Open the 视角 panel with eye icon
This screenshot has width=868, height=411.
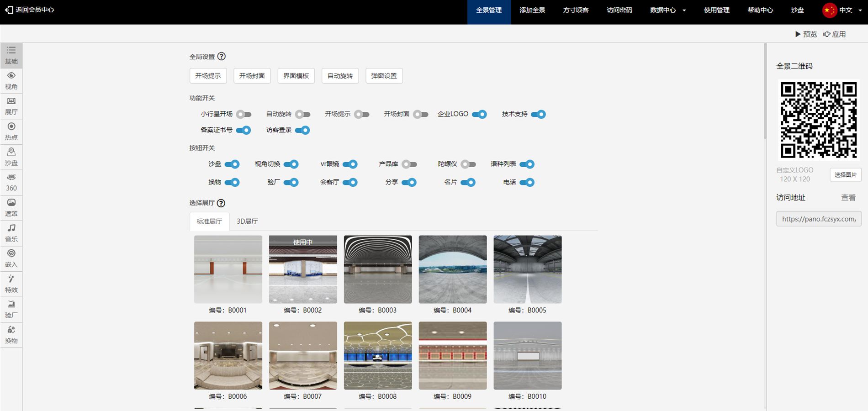(x=11, y=80)
